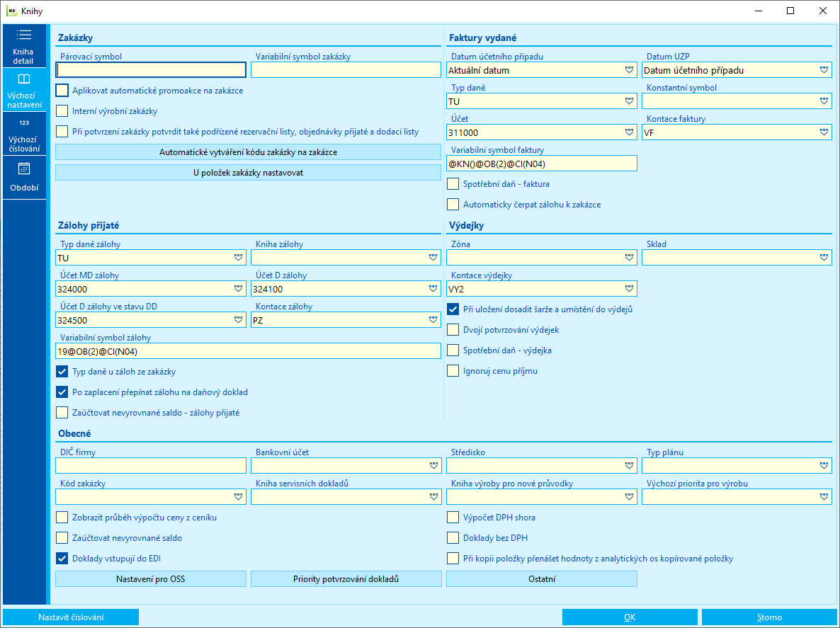The width and height of the screenshot is (840, 628).
Task: Click the DIČ firmy input field
Action: (x=151, y=466)
